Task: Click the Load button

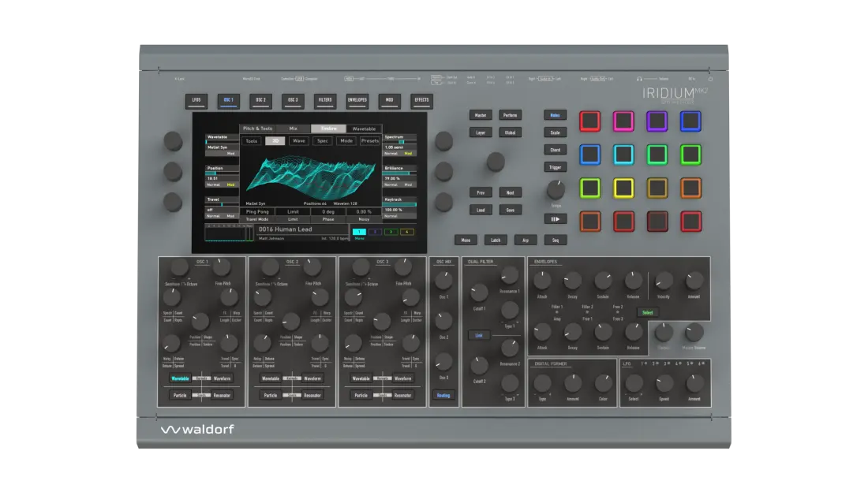Action: (x=481, y=210)
